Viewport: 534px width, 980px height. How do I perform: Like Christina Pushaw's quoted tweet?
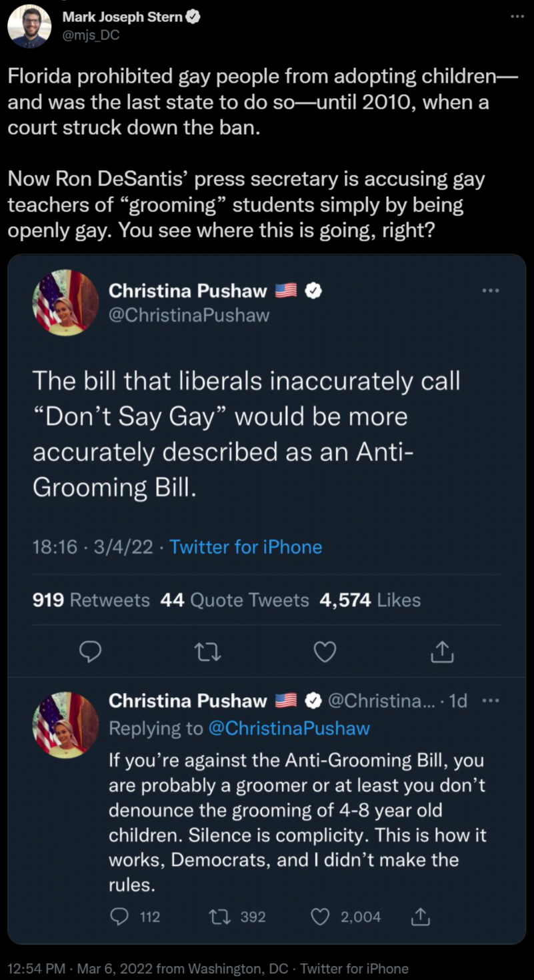[325, 652]
